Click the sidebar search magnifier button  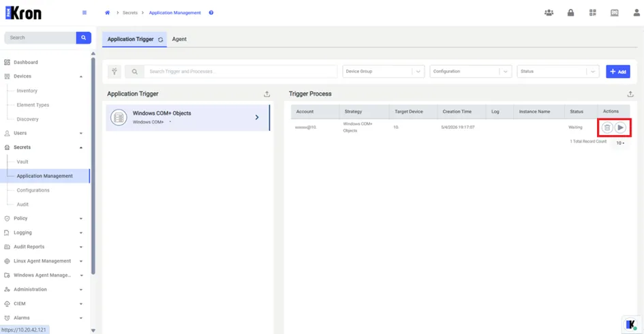[83, 37]
